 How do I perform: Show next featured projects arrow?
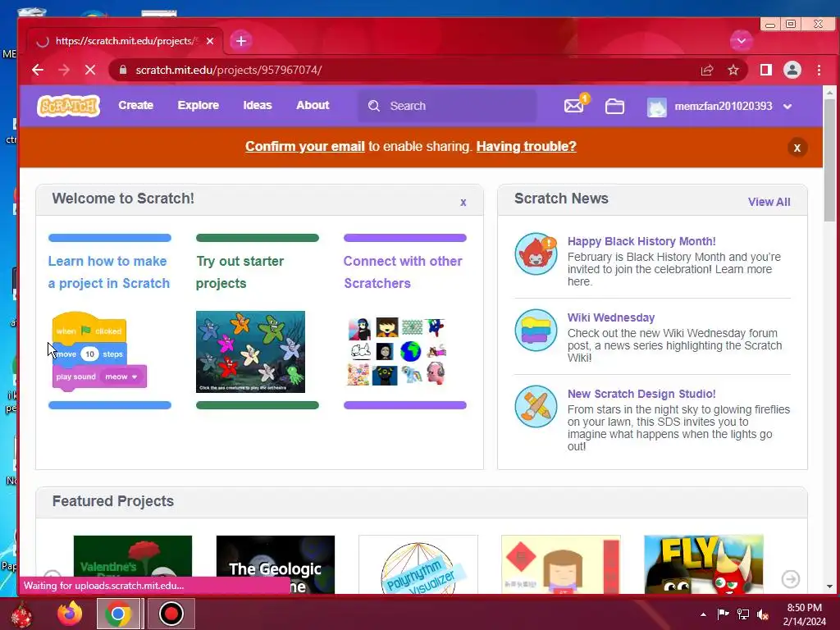pyautogui.click(x=791, y=579)
